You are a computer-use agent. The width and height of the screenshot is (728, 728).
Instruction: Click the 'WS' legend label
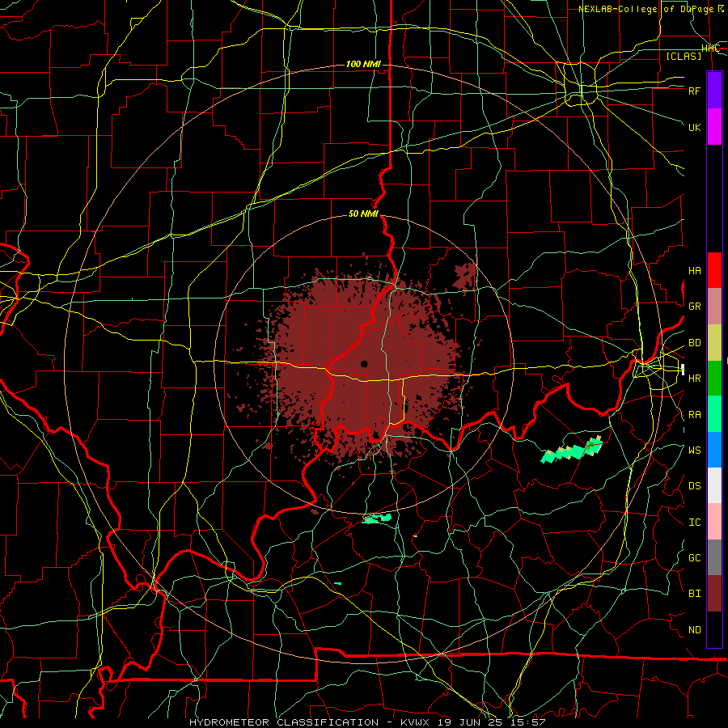coord(694,451)
